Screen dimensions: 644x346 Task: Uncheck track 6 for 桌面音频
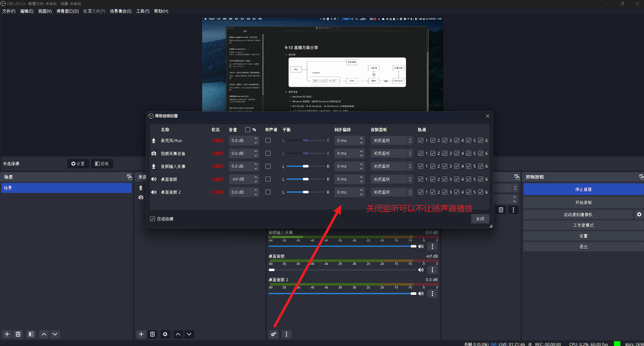pos(480,179)
